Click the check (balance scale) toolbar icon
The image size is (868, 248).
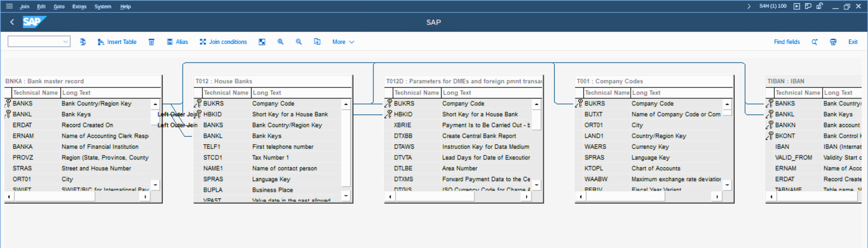[83, 42]
